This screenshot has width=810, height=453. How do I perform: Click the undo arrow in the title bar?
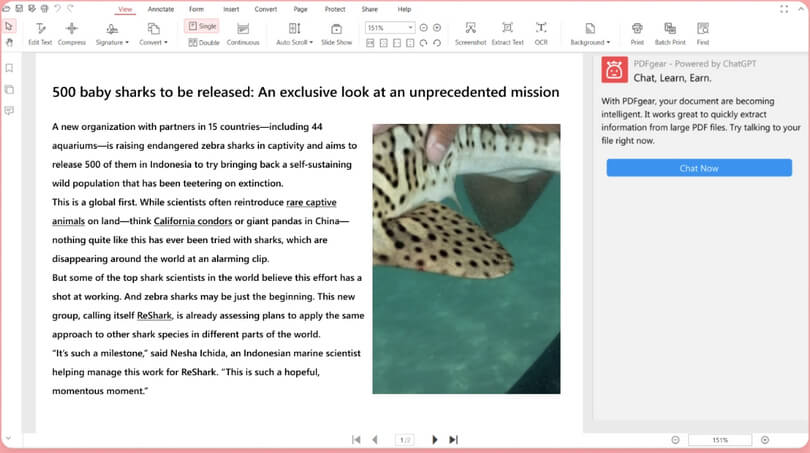57,8
